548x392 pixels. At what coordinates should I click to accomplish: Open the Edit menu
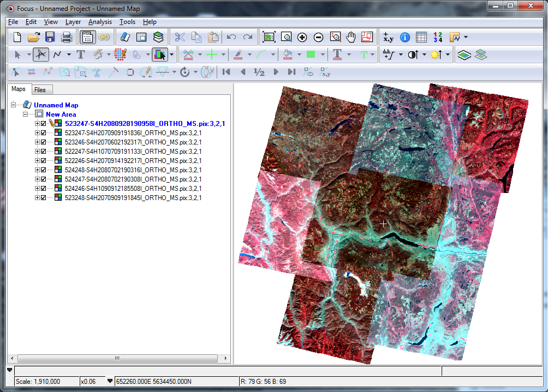[31, 22]
